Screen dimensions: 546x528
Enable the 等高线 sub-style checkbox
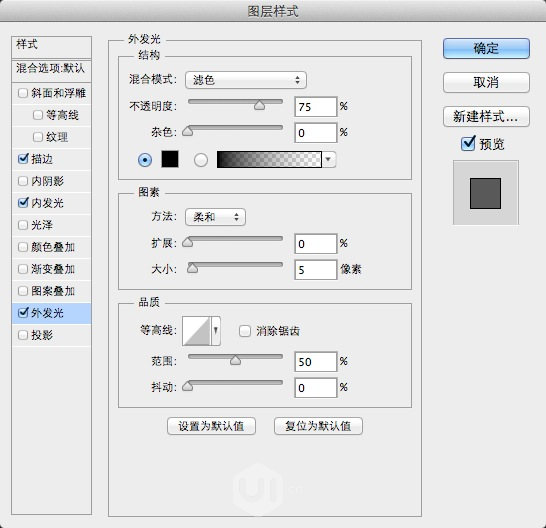coord(38,115)
